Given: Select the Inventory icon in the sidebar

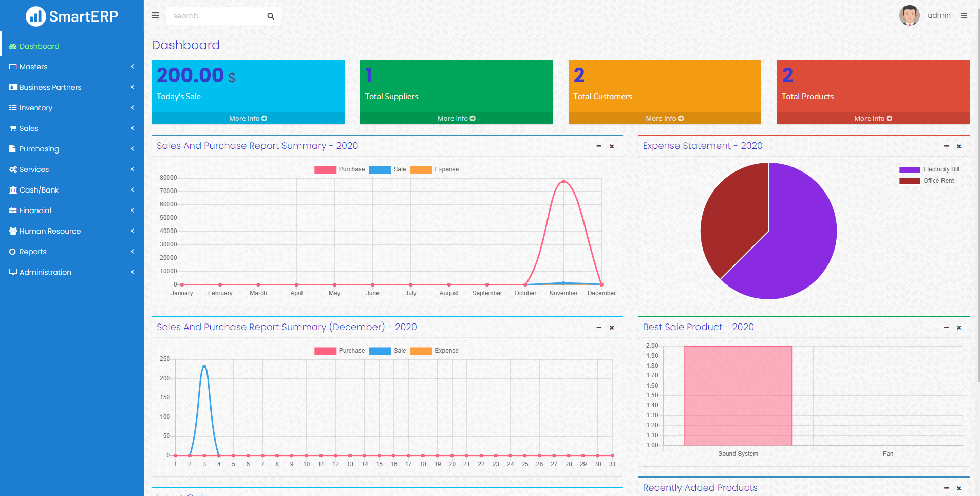Looking at the screenshot, I should 13,108.
